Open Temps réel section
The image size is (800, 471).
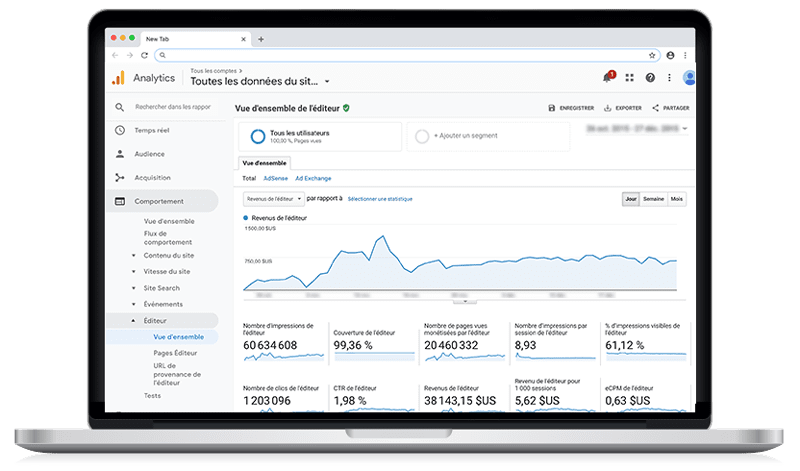point(152,130)
